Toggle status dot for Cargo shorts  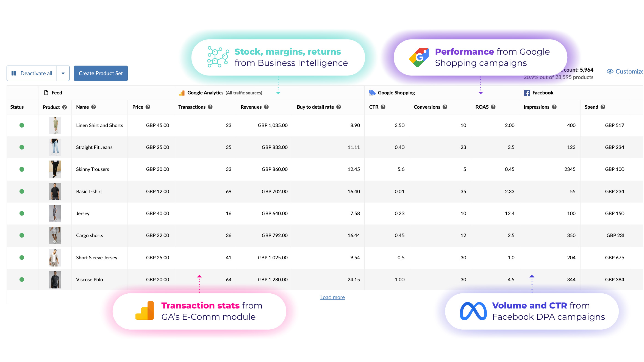tap(22, 235)
